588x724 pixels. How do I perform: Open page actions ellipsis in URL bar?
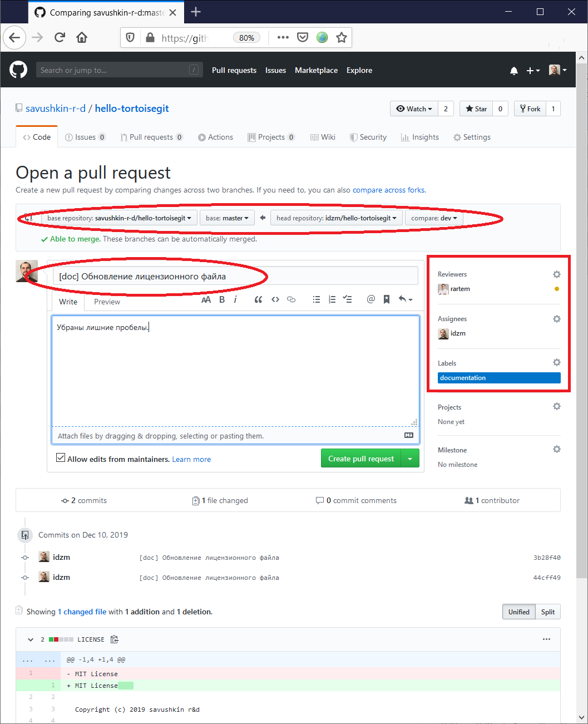click(x=283, y=37)
